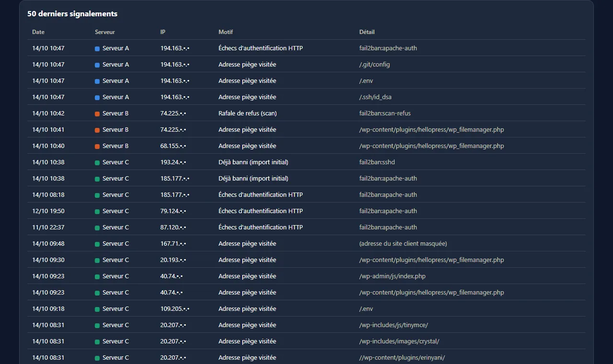Click the IP column header
Viewport: 613px width, 364px height.
click(163, 32)
